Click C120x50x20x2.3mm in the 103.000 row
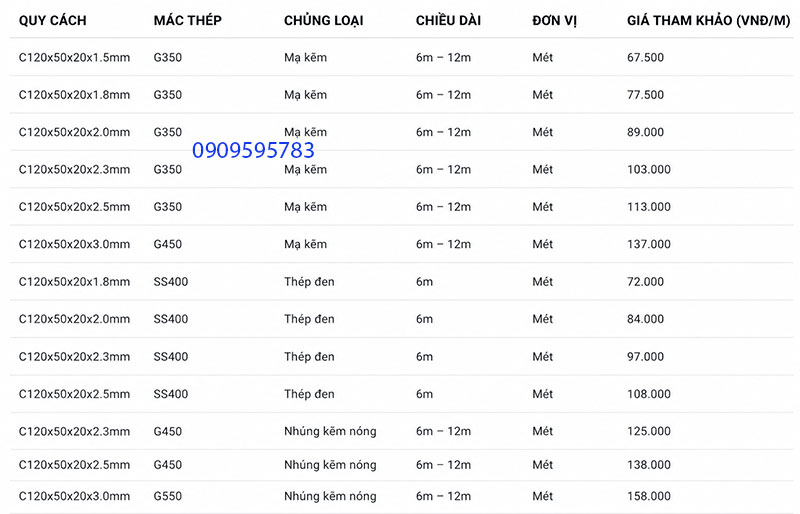The height and width of the screenshot is (514, 800). [74, 169]
